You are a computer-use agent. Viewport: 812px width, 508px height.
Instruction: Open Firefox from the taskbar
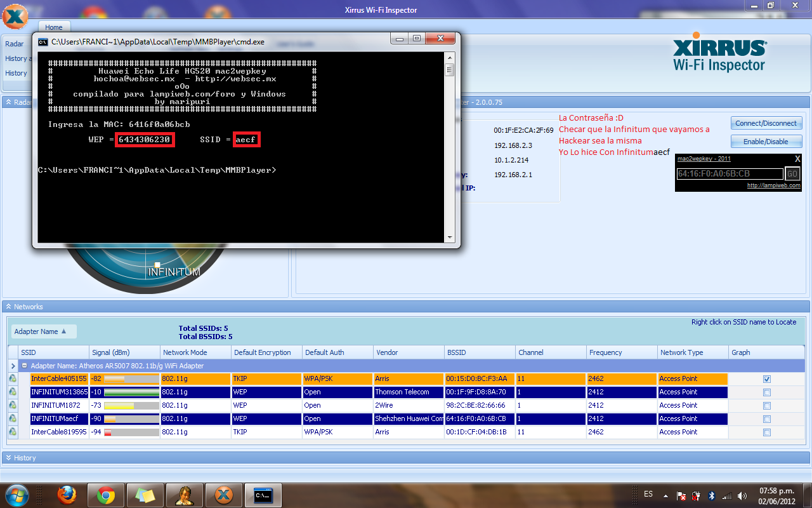[67, 495]
